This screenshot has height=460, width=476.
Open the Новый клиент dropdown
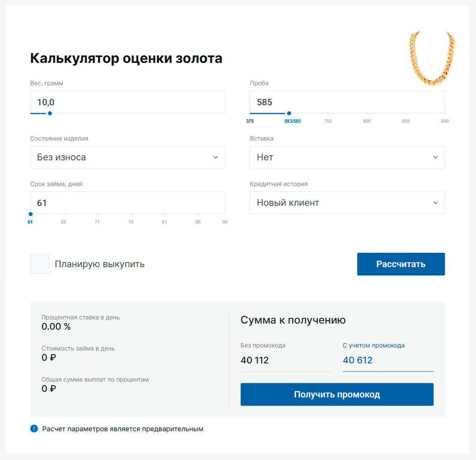point(347,203)
